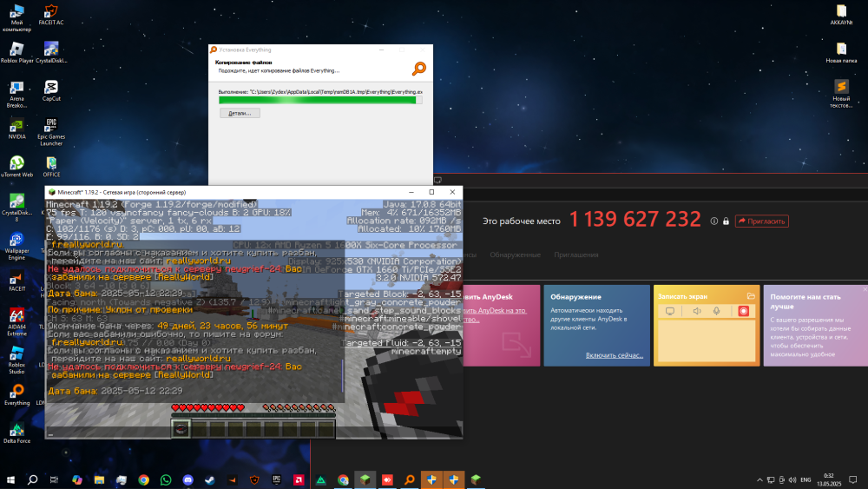
Task: Open Roblox Player desktop shortcut
Action: (x=16, y=53)
